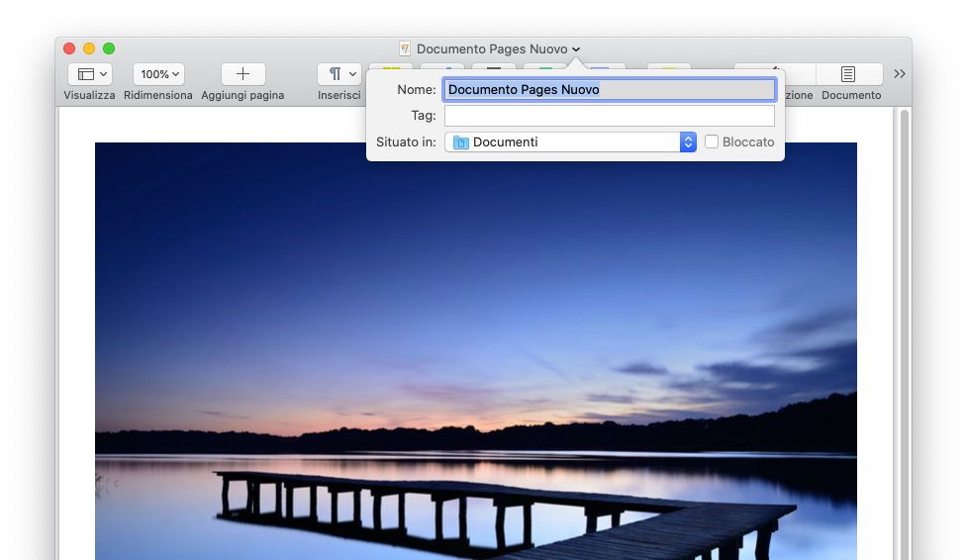Click the folder icon beside Documenti
The width and height of the screenshot is (967, 560).
[460, 142]
